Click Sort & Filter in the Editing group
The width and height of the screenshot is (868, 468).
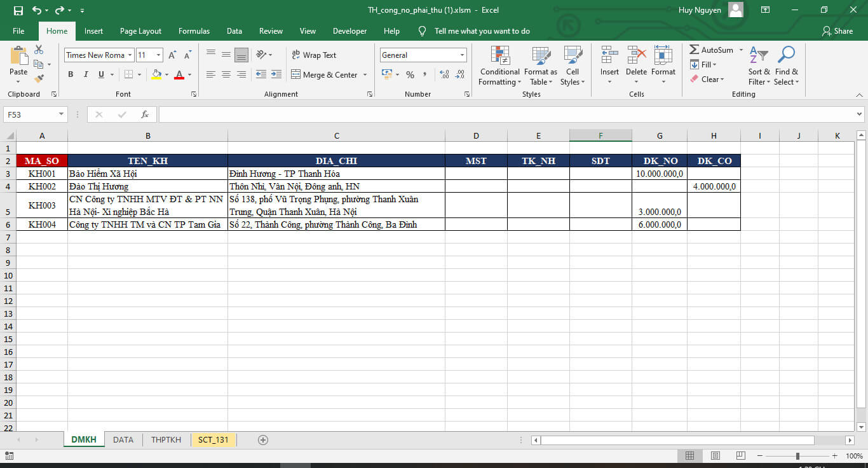[759, 67]
